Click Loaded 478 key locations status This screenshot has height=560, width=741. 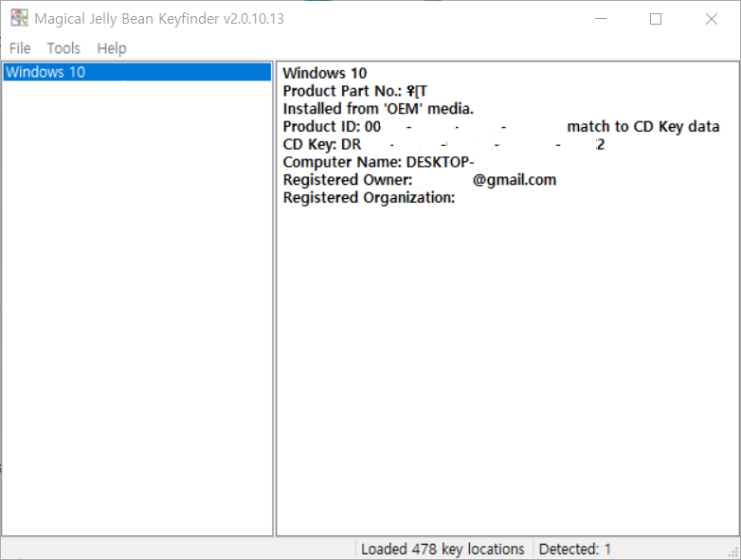(443, 549)
